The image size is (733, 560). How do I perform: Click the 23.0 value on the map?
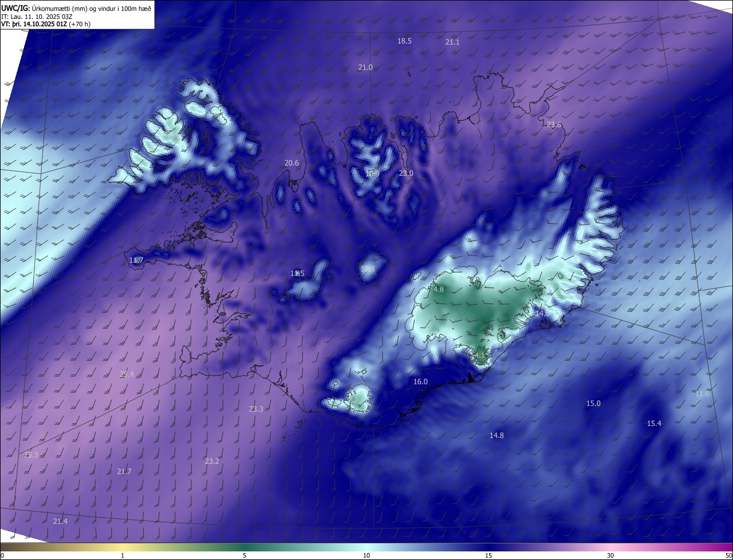(x=406, y=173)
